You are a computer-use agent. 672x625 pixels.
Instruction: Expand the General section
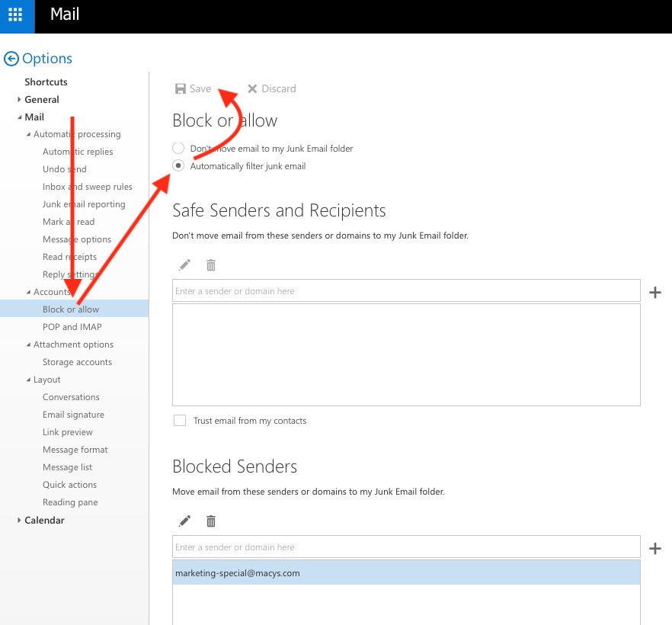(x=20, y=100)
